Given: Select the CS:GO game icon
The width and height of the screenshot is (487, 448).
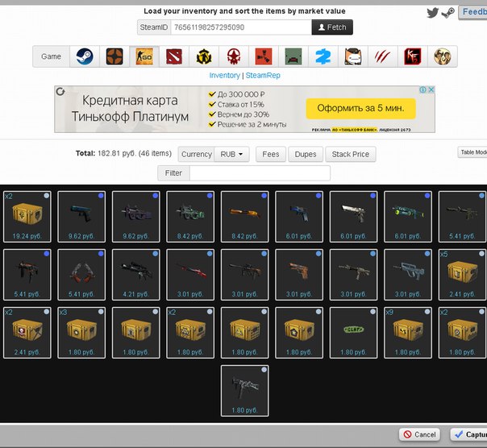Looking at the screenshot, I should tap(144, 56).
